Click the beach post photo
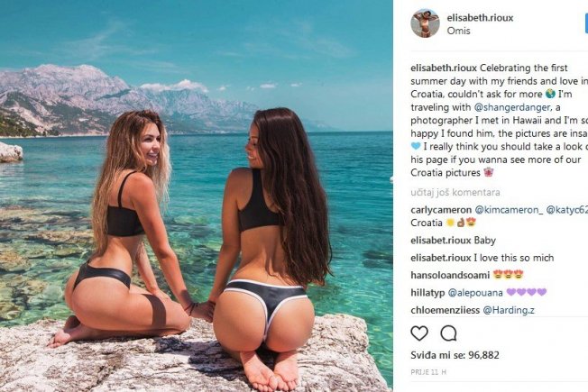588x392 pixels. click(x=196, y=196)
